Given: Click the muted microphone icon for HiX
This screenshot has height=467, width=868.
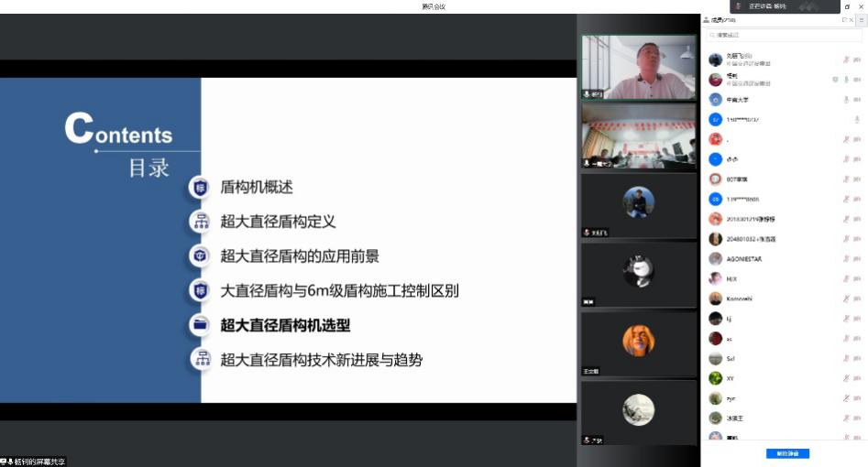Looking at the screenshot, I should click(x=846, y=279).
